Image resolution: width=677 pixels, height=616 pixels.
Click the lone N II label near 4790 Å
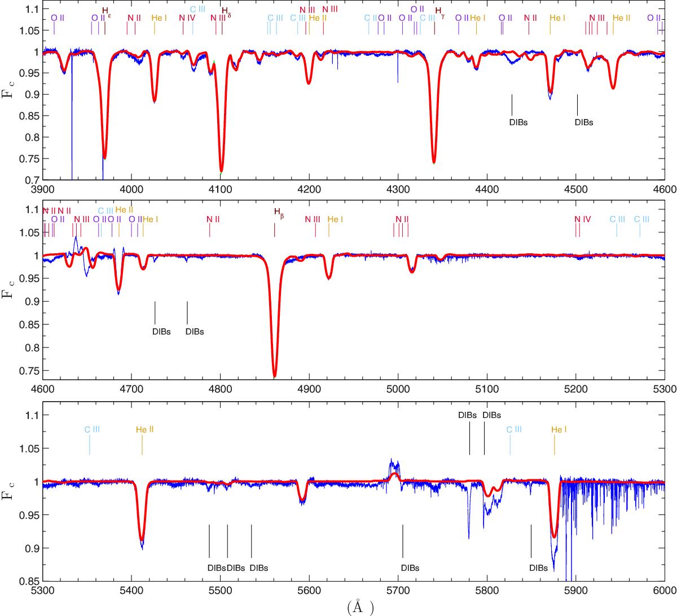point(212,219)
